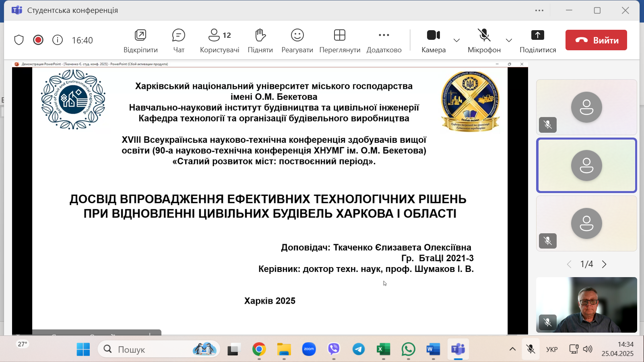The image size is (644, 362).
Task: Go to previous participants page
Action: pos(569,264)
